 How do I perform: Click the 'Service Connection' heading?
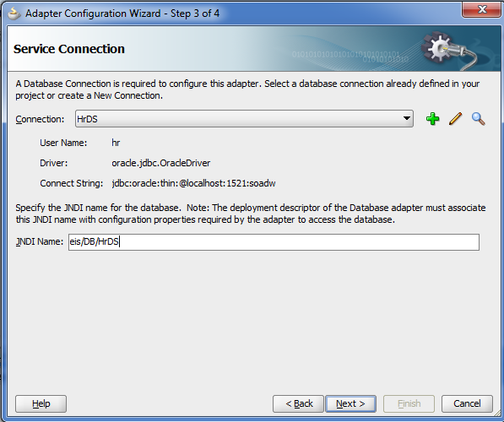pyautogui.click(x=68, y=49)
